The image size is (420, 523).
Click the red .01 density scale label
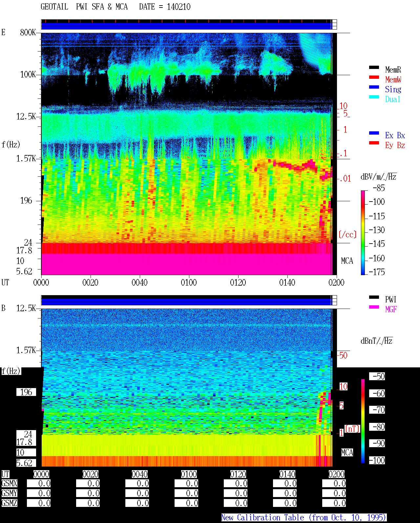345,179
